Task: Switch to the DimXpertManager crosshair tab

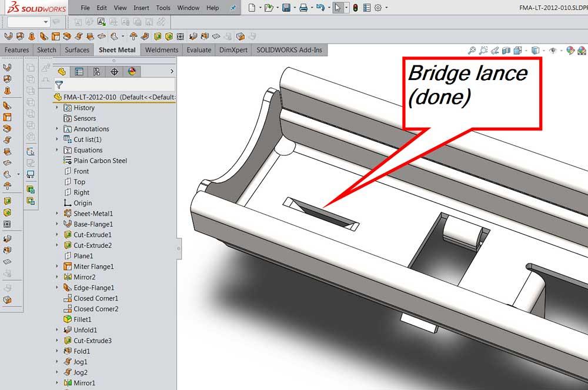Action: pos(114,72)
